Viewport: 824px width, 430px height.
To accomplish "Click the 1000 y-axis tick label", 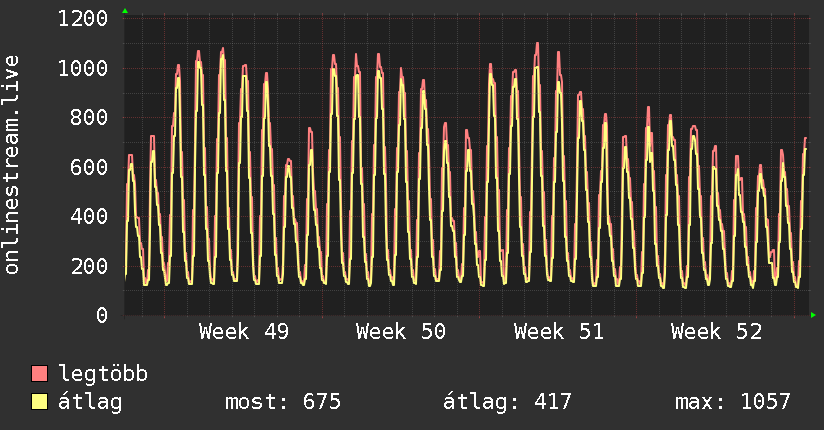I will (83, 69).
